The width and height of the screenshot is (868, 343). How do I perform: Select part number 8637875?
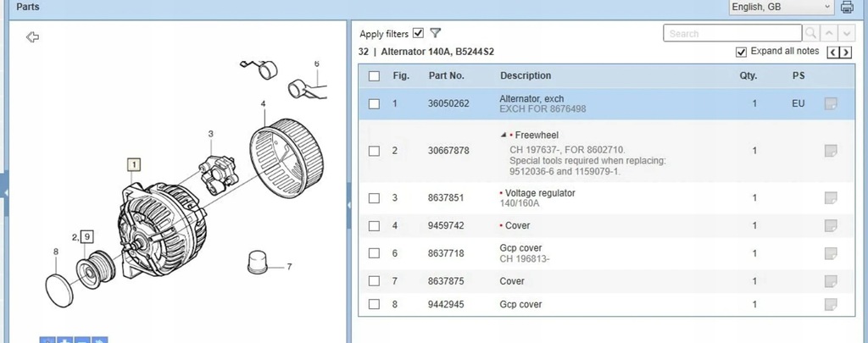tap(446, 281)
